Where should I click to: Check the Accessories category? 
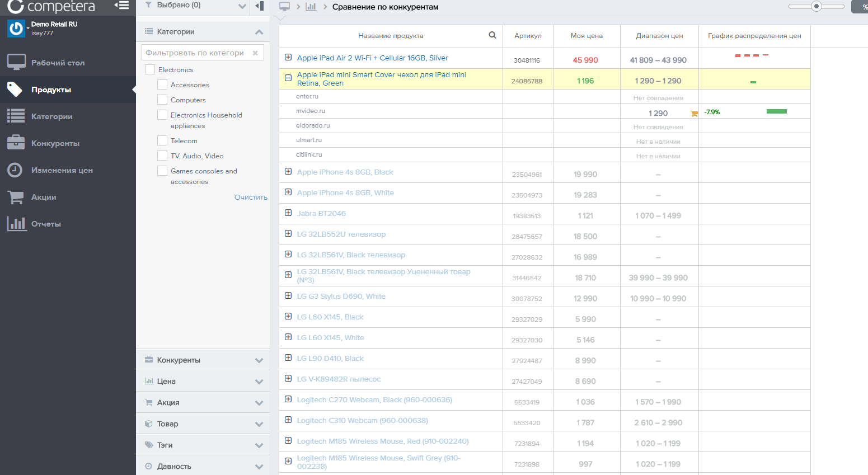pos(162,84)
